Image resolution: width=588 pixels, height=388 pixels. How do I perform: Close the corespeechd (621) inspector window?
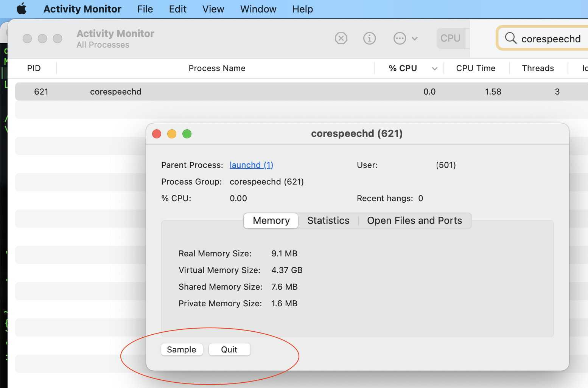[x=157, y=134]
